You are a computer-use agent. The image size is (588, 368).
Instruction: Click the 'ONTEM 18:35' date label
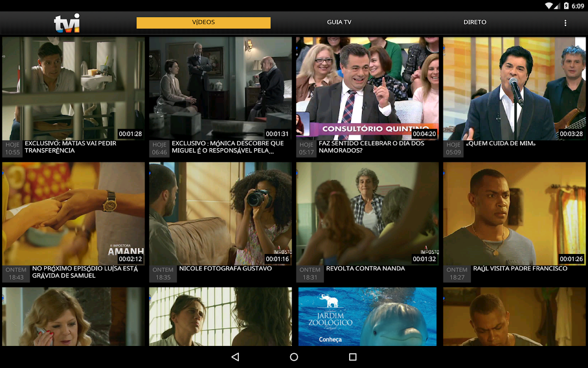[163, 274]
